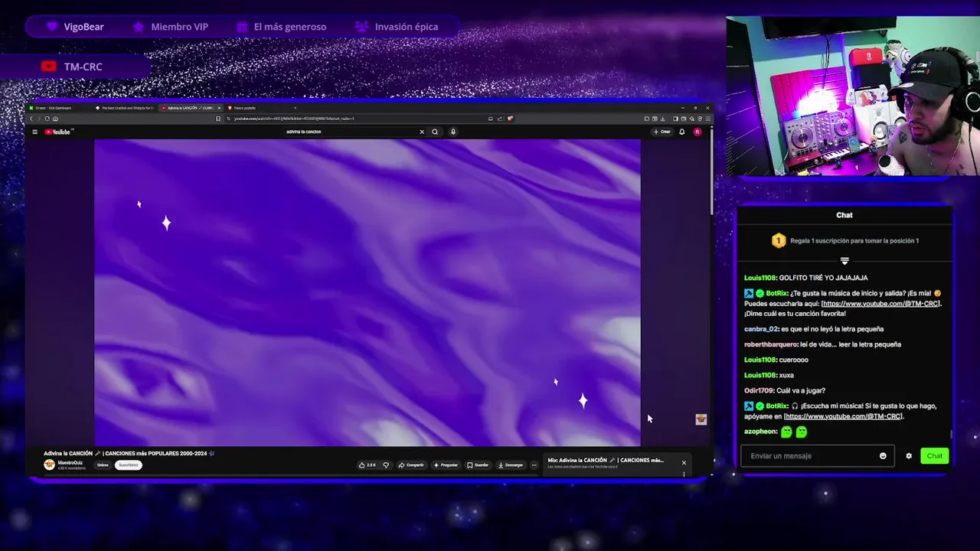Click the purple video player area
This screenshot has height=551, width=980.
[x=367, y=292]
